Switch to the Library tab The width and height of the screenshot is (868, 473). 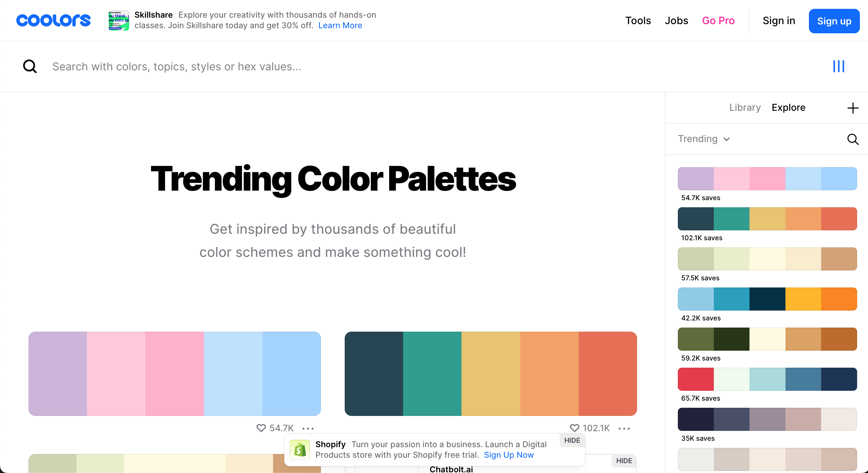pos(745,108)
